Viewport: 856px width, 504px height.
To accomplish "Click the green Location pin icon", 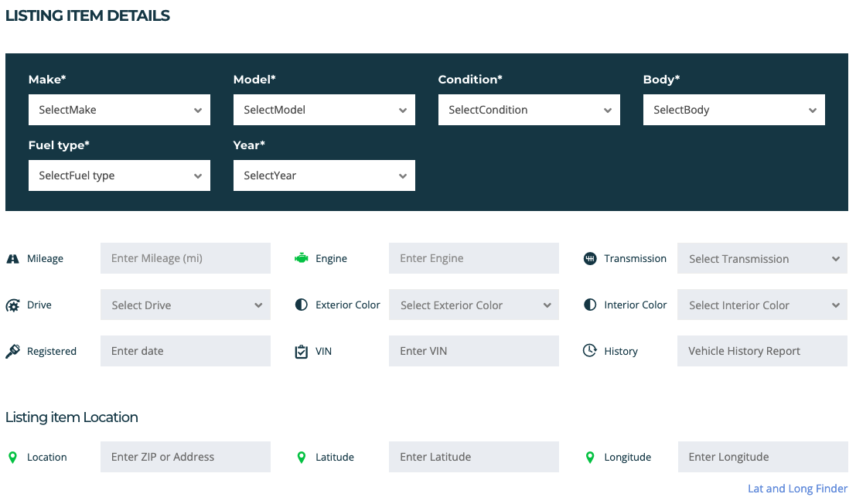I will pyautogui.click(x=12, y=457).
